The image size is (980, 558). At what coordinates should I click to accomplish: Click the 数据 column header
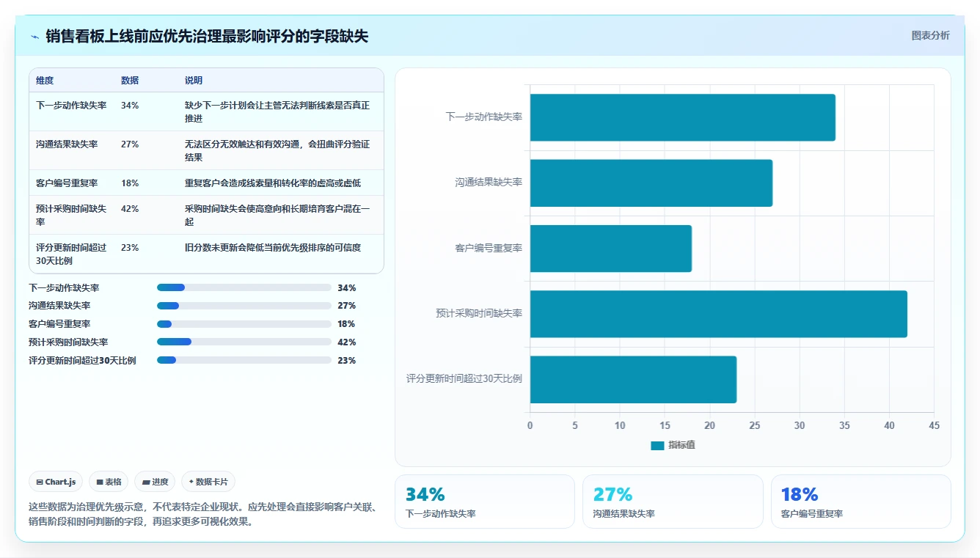[130, 81]
